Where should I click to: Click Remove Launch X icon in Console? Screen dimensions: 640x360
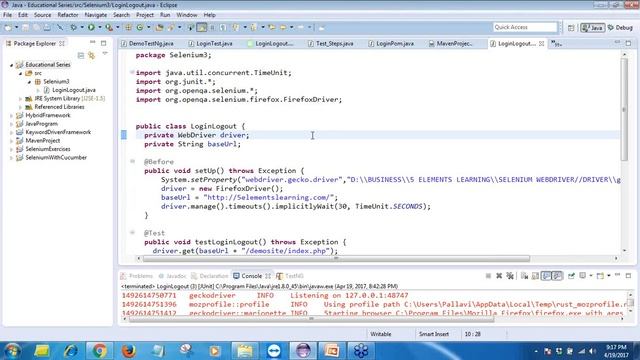click(x=499, y=276)
